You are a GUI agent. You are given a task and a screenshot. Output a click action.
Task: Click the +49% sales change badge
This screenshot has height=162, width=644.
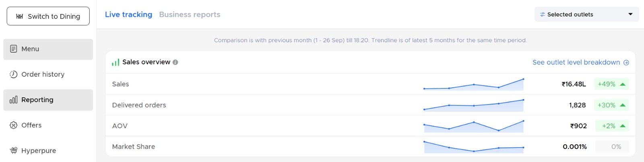pos(611,84)
